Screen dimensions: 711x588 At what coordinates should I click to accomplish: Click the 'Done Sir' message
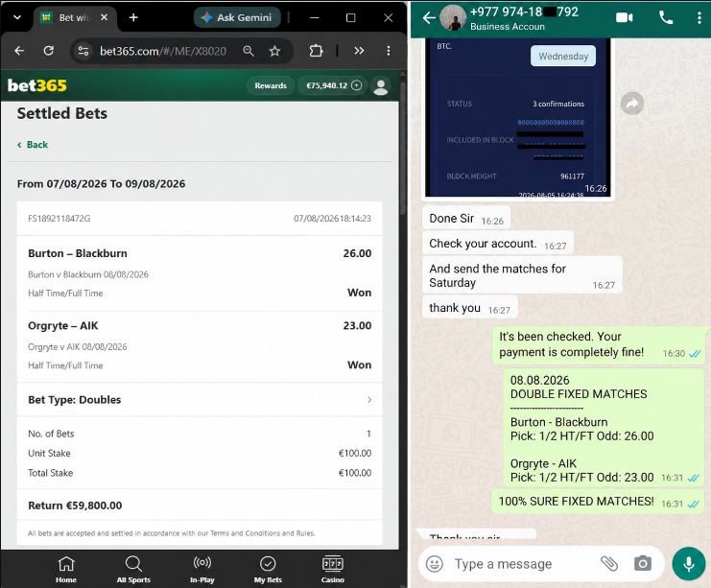pyautogui.click(x=466, y=219)
